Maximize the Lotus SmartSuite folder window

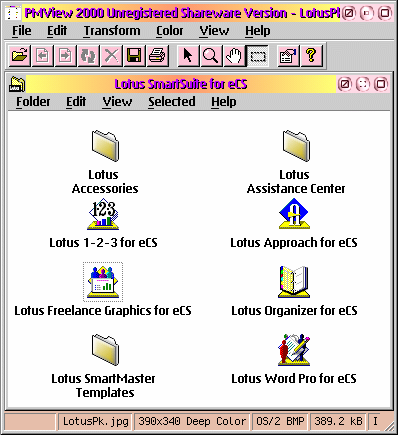coord(381,84)
